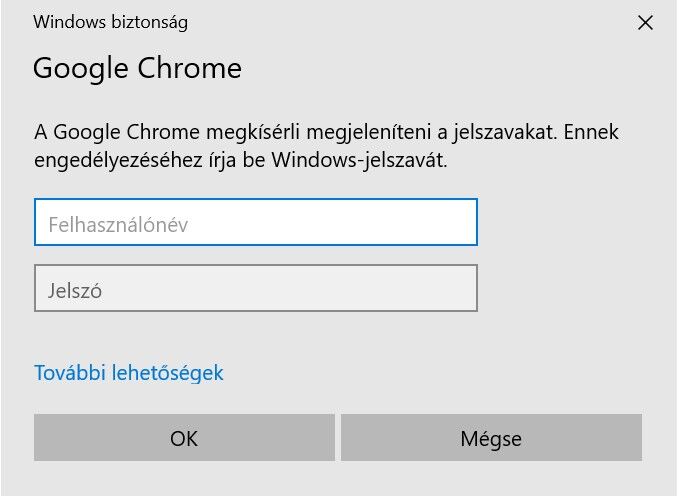
Task: Dismiss dialog using the X icon
Action: click(645, 22)
